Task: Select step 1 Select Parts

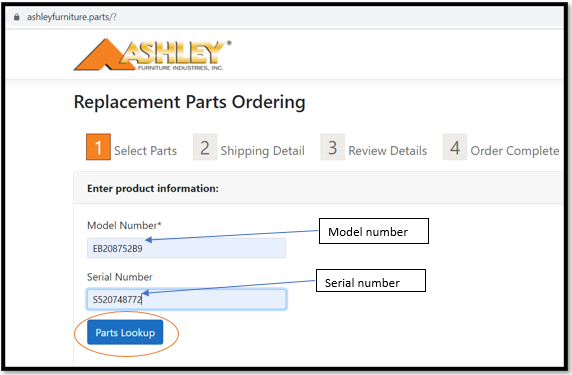Action: pos(131,147)
